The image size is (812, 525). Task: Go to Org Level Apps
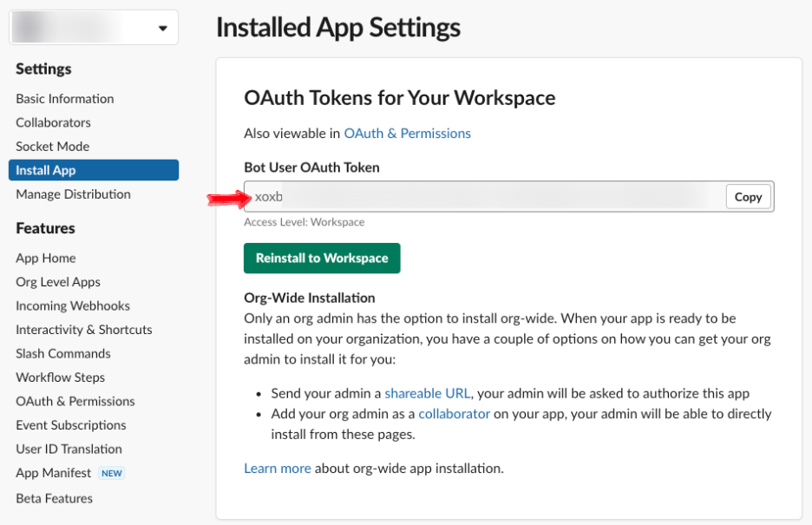click(58, 282)
